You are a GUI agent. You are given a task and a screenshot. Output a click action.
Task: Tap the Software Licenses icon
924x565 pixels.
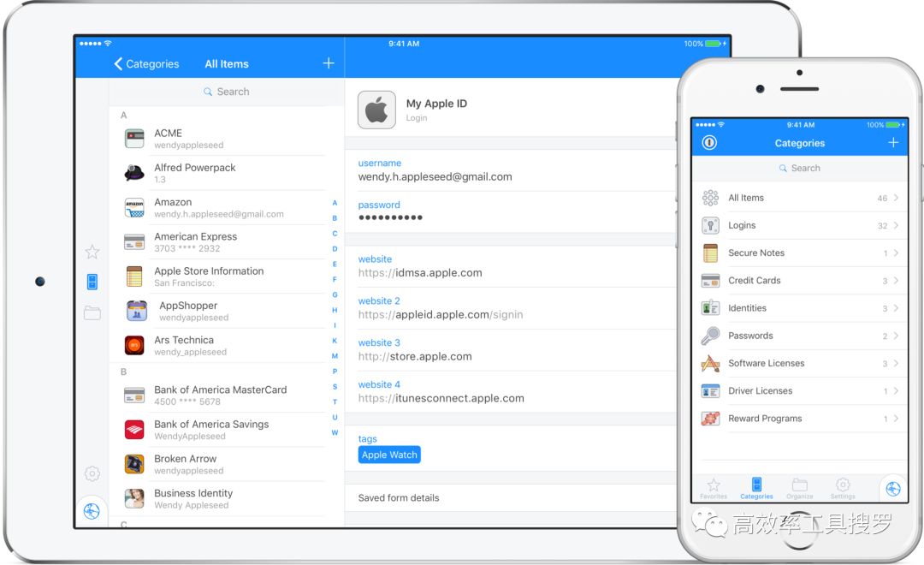(x=710, y=363)
